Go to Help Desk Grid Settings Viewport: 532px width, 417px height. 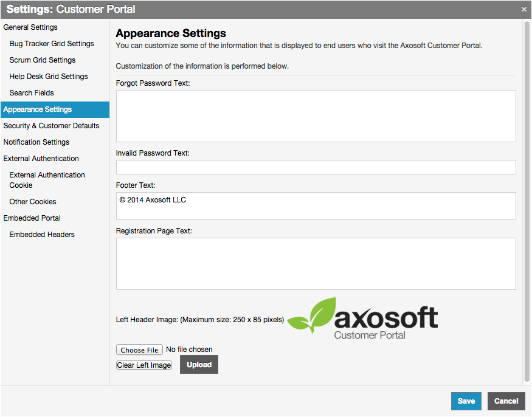(49, 77)
